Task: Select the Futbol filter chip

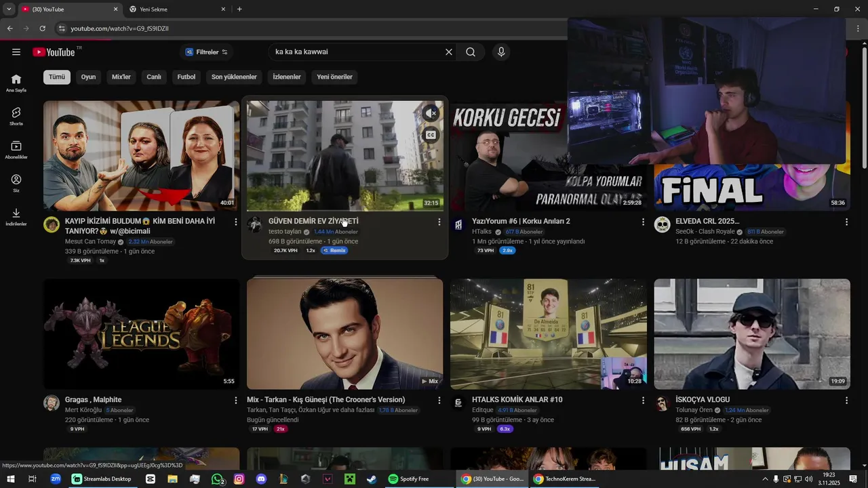Action: [x=186, y=77]
